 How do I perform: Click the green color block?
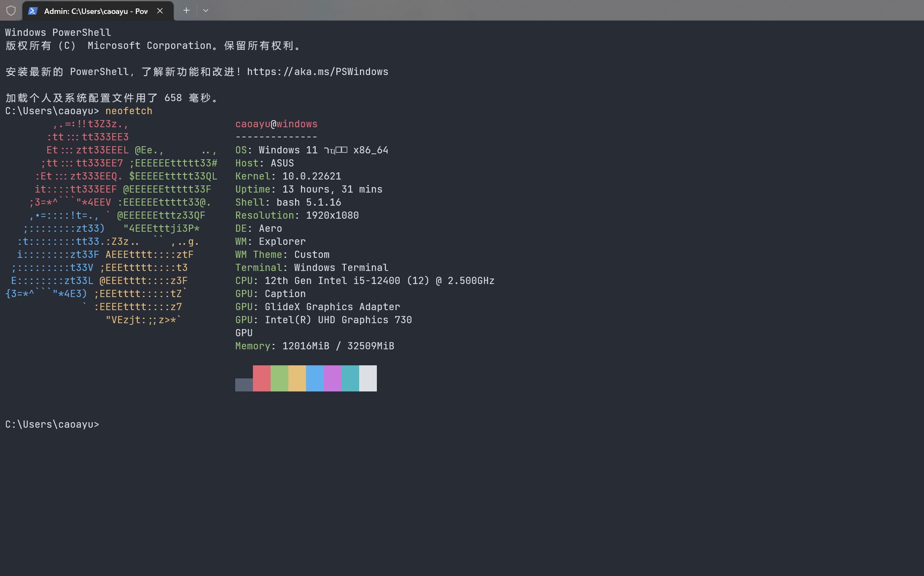point(279,378)
